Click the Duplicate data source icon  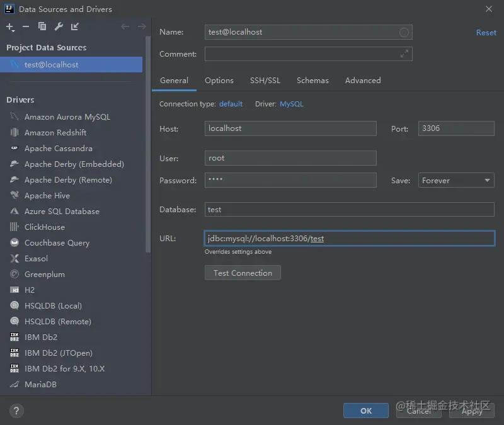click(42, 26)
